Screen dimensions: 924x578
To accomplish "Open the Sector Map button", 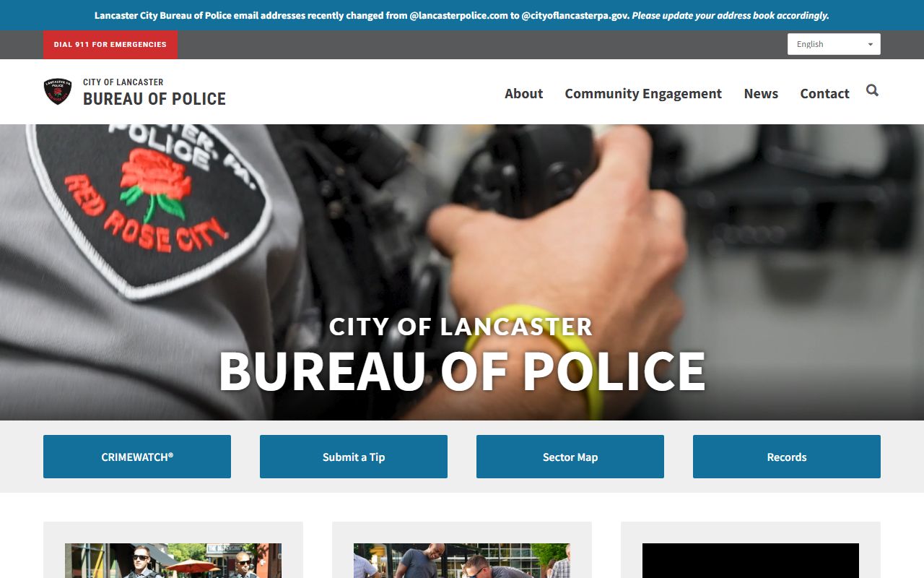I will 570,457.
